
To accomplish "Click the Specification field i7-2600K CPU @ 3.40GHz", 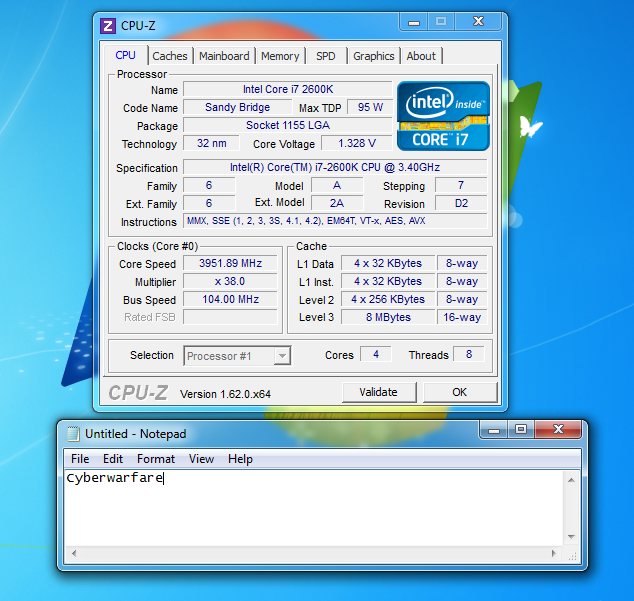I will 335,167.
